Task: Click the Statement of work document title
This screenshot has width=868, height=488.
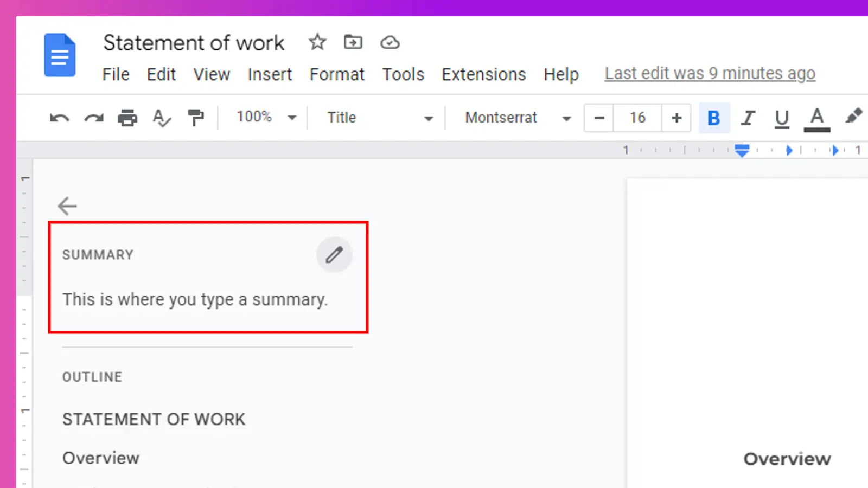Action: pyautogui.click(x=194, y=43)
